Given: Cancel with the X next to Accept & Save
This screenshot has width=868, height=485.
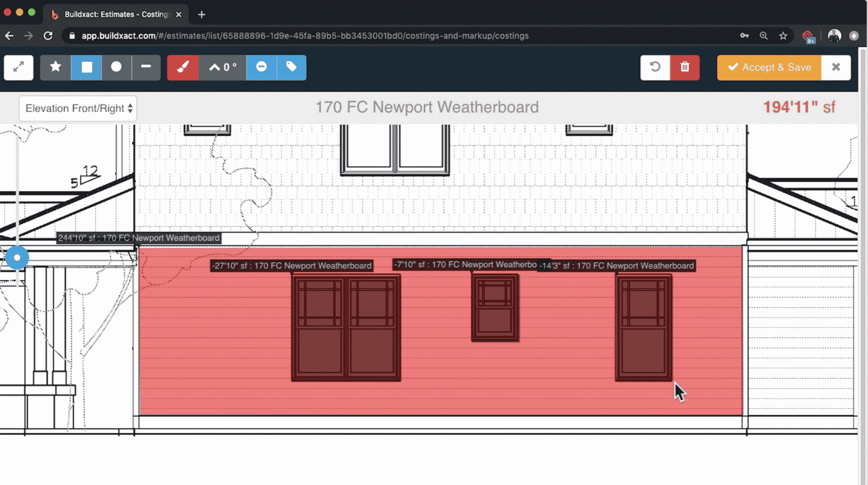Looking at the screenshot, I should 836,67.
